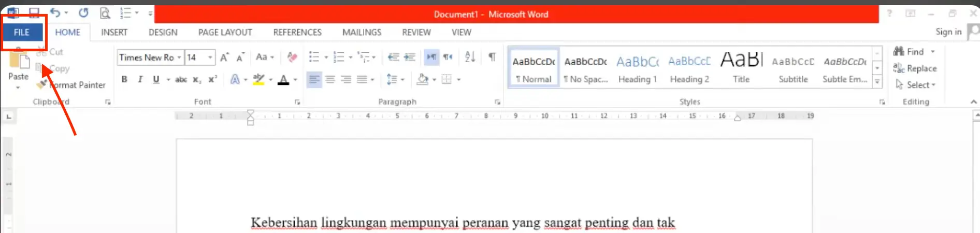Click the Multilevel List icon
This screenshot has height=233, width=980.
click(364, 57)
